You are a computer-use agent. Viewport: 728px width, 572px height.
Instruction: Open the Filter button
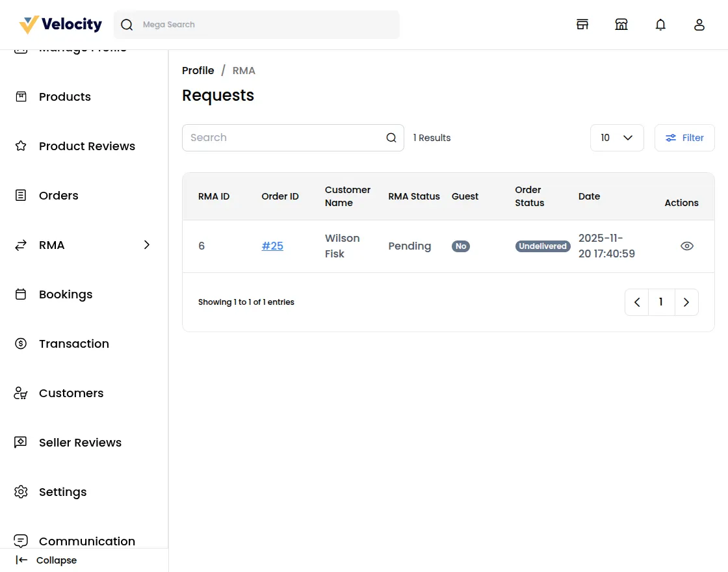tap(684, 138)
